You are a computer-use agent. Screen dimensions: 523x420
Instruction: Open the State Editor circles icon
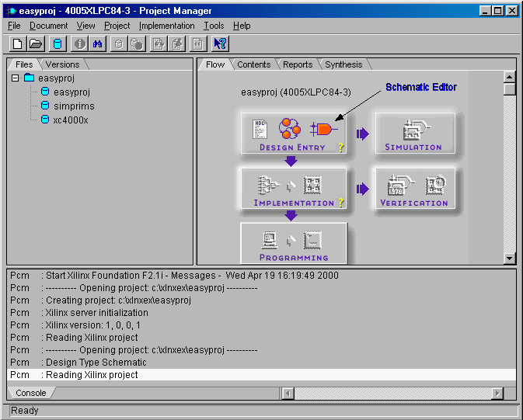(x=289, y=128)
